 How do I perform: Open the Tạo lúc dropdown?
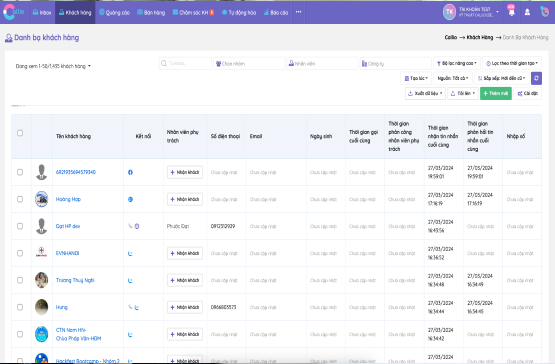[x=416, y=78]
